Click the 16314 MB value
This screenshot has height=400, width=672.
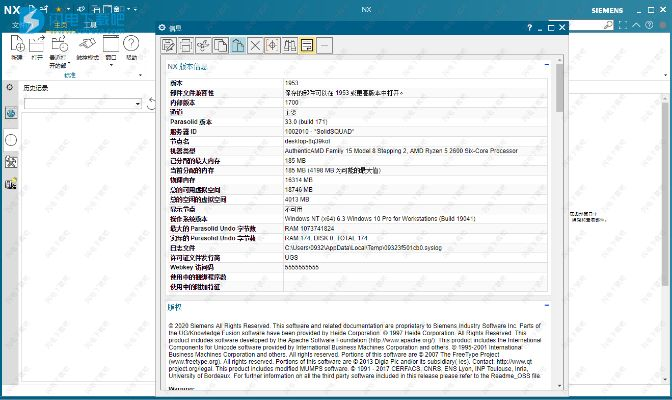coord(298,180)
